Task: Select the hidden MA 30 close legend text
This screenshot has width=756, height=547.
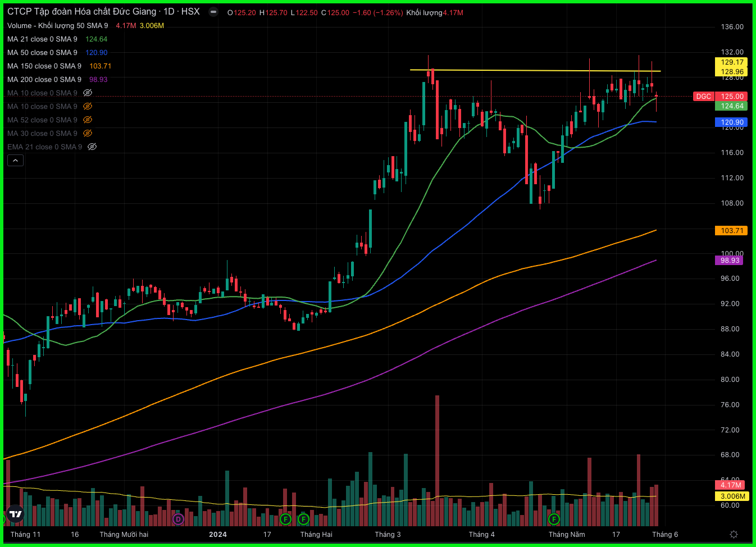Action: [42, 133]
